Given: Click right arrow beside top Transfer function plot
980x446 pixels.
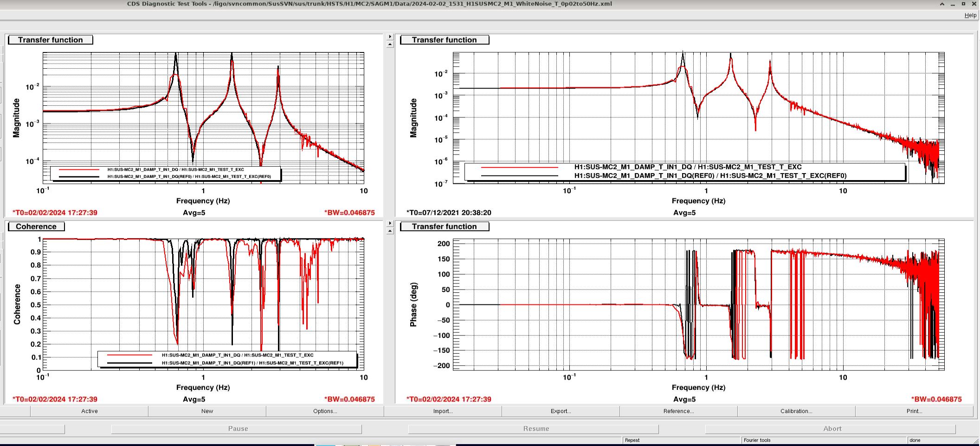Looking at the screenshot, I should click(390, 37).
